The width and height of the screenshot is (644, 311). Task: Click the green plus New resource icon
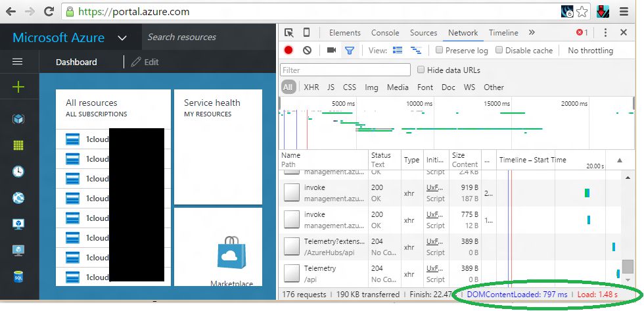click(x=18, y=87)
